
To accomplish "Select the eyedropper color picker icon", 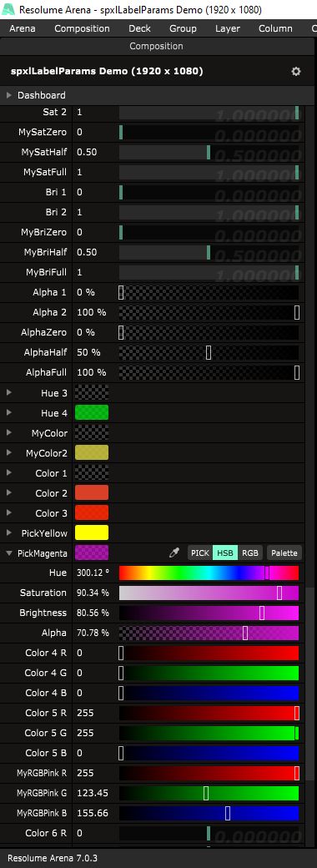I will 174,553.
